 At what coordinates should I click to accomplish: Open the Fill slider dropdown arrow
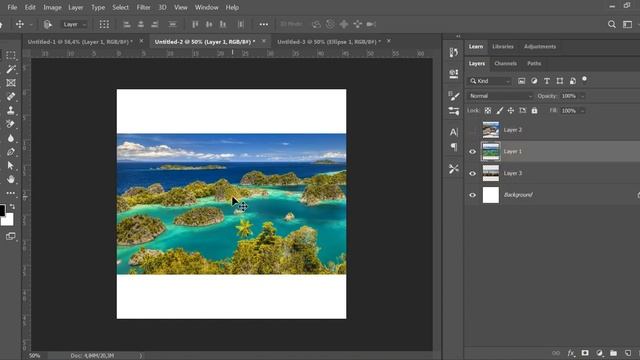tap(582, 111)
